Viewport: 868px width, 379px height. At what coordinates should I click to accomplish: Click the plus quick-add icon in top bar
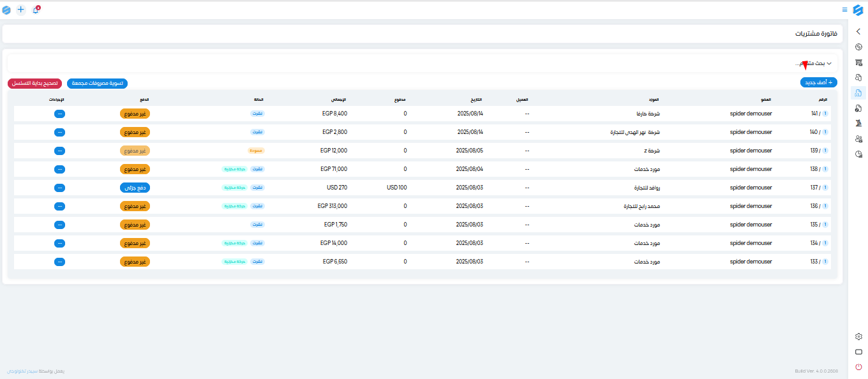(x=21, y=10)
